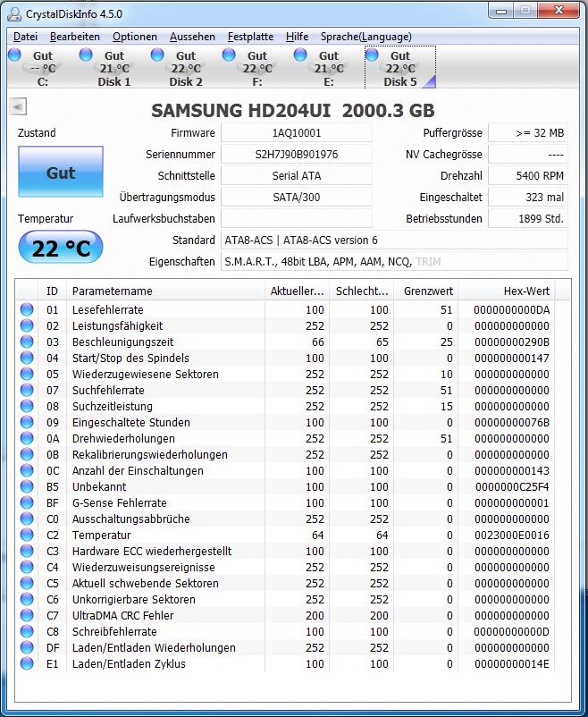Click the Schnittstelle field Serial ATA

(x=297, y=176)
